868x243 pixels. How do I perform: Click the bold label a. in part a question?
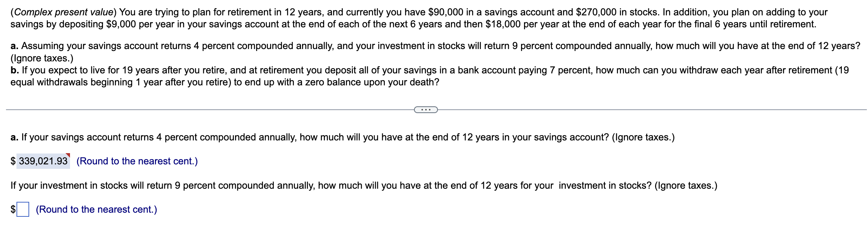tap(14, 46)
